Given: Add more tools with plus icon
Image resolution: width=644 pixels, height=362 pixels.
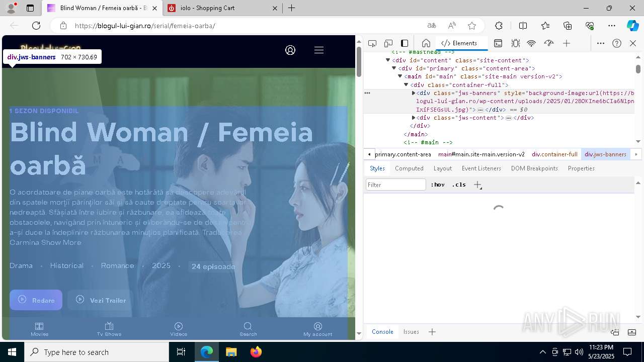Looking at the screenshot, I should 567,43.
